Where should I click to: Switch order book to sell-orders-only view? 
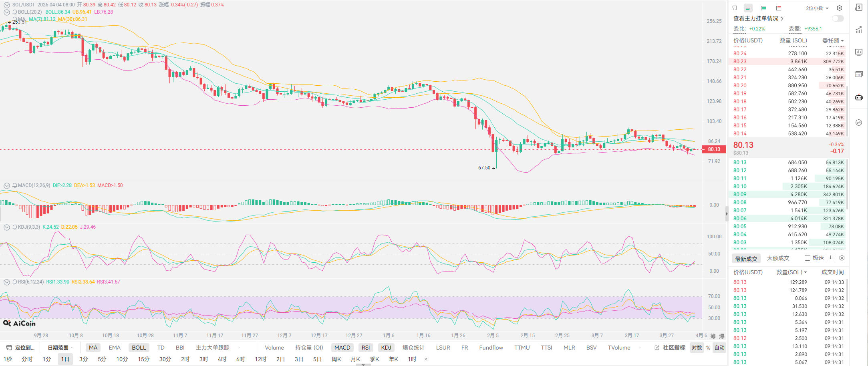(778, 8)
